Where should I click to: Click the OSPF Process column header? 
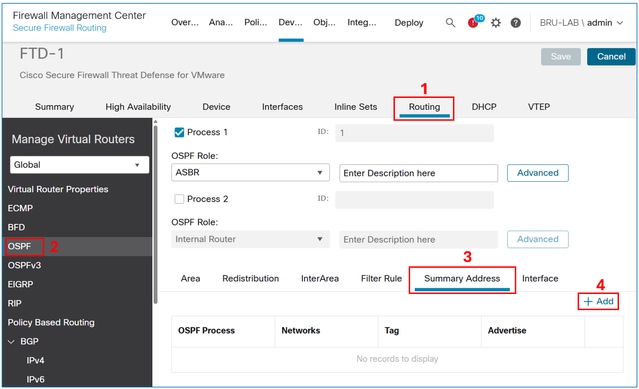(206, 330)
